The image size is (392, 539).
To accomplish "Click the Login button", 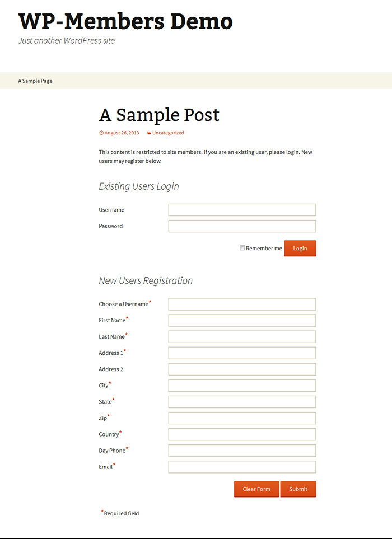I will pos(300,248).
